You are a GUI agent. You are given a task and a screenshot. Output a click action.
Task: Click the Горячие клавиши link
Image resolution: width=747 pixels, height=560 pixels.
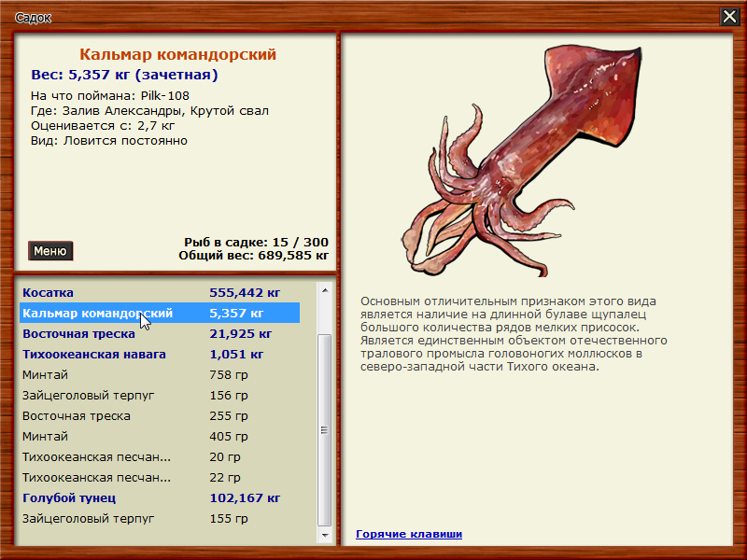coord(408,534)
